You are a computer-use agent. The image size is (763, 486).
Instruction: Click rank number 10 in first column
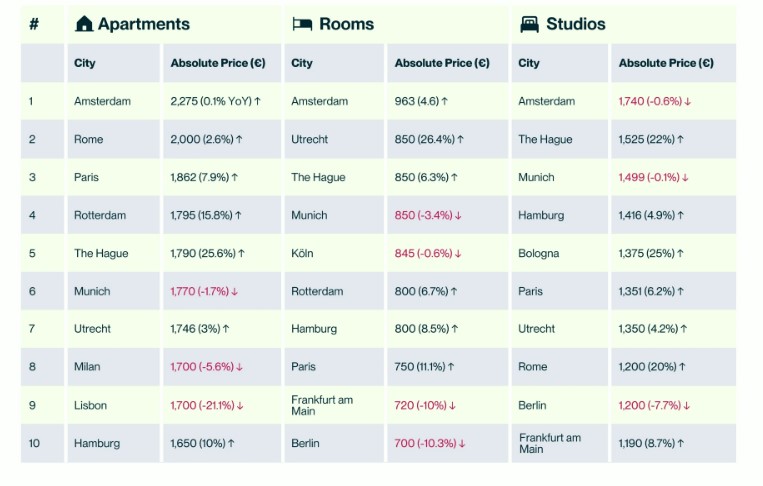(x=34, y=443)
